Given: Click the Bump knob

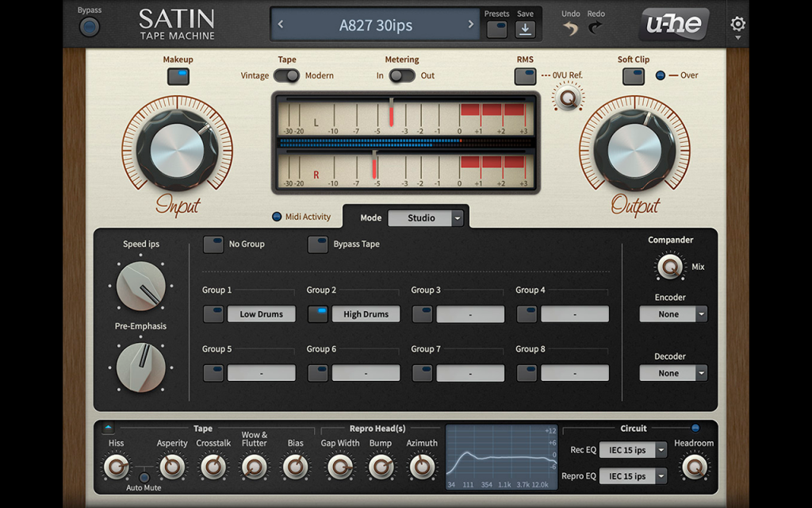Looking at the screenshot, I should [x=381, y=467].
